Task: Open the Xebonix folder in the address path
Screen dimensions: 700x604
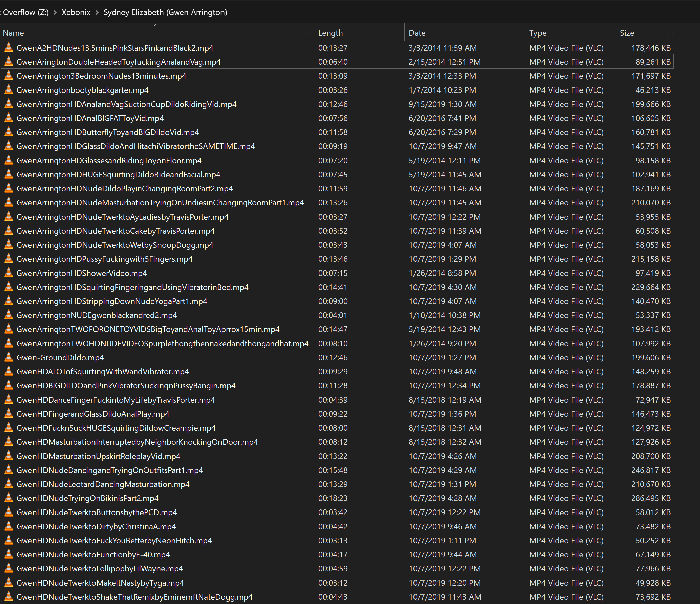Action: pos(76,12)
